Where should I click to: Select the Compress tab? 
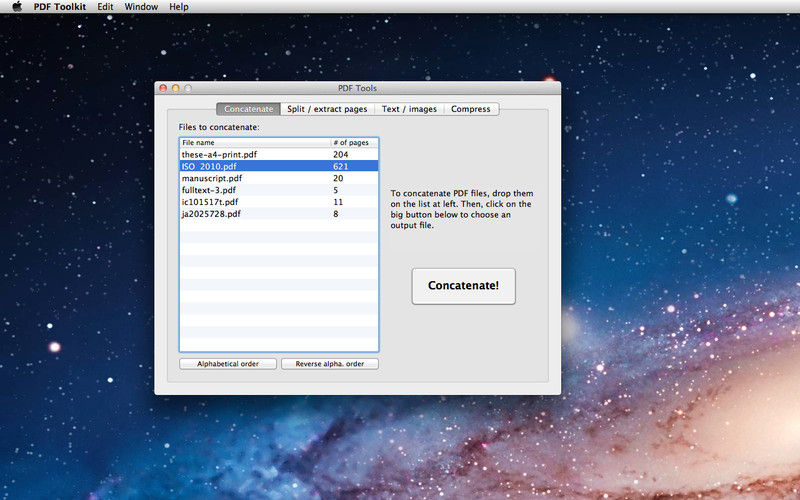point(470,109)
